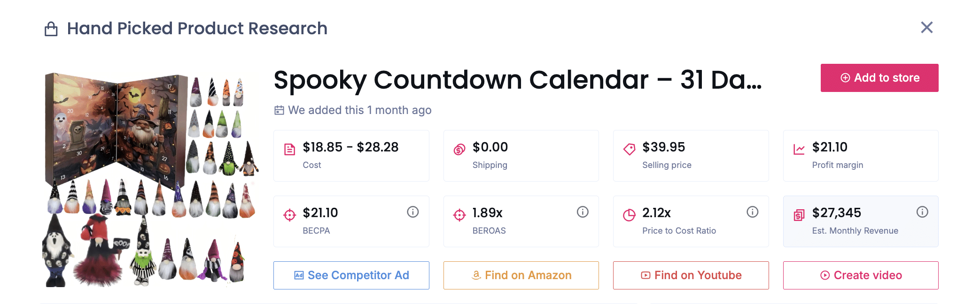Open the Spooky Countdown Calendar product image
Image resolution: width=980 pixels, height=304 pixels.
coord(150,179)
